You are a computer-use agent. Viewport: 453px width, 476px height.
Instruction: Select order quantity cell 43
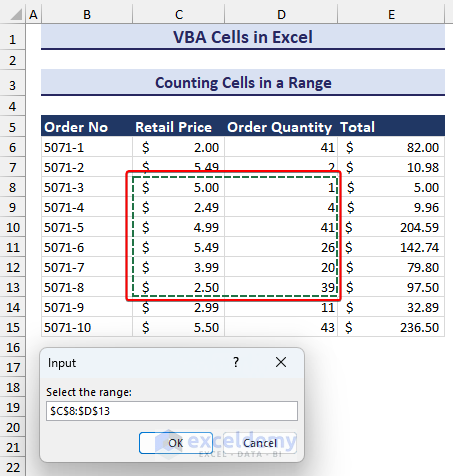pos(281,327)
